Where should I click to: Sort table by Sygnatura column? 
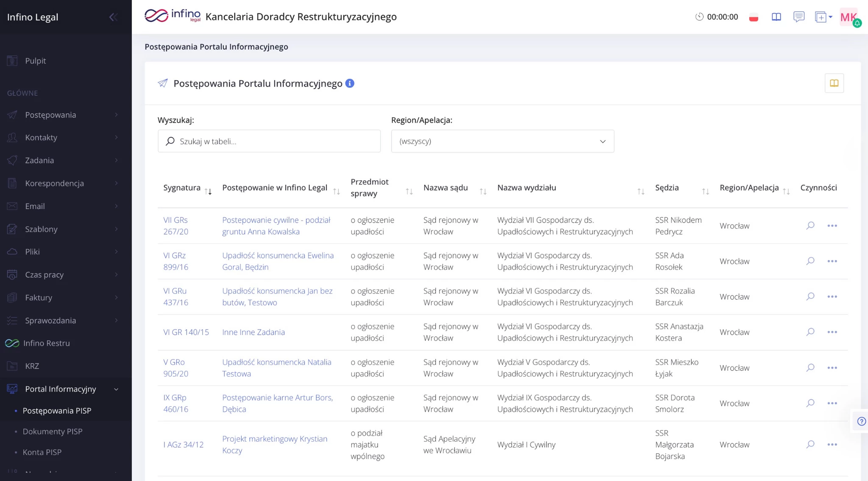[208, 191]
